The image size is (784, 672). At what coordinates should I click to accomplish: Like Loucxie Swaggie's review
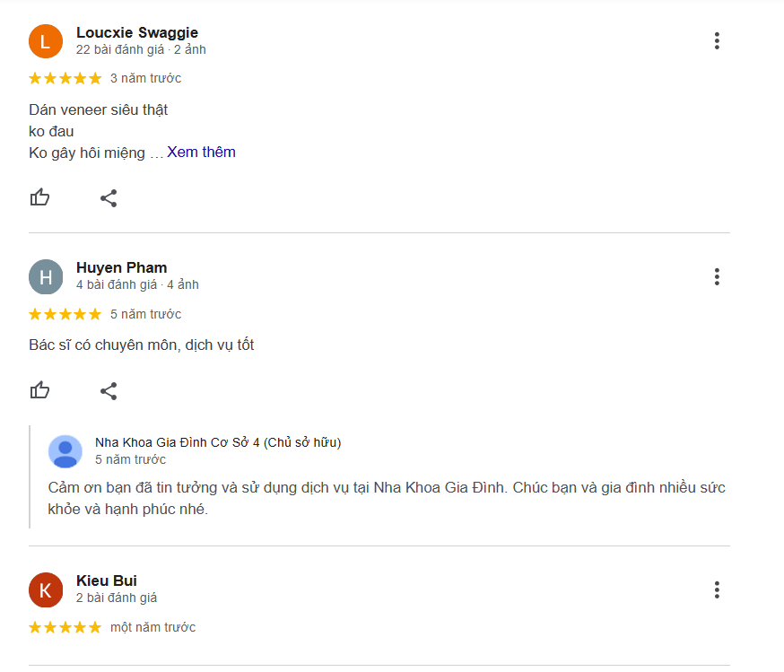coord(39,198)
